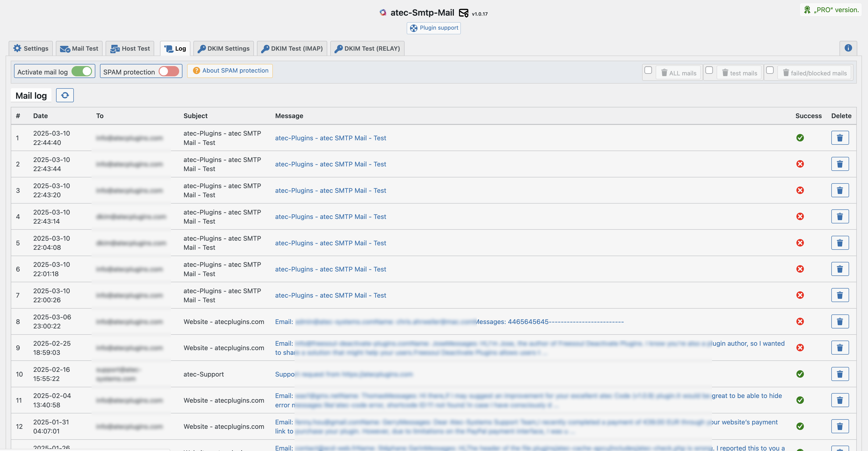The image size is (868, 451).
Task: Click the red failed icon in row 8
Action: click(800, 322)
